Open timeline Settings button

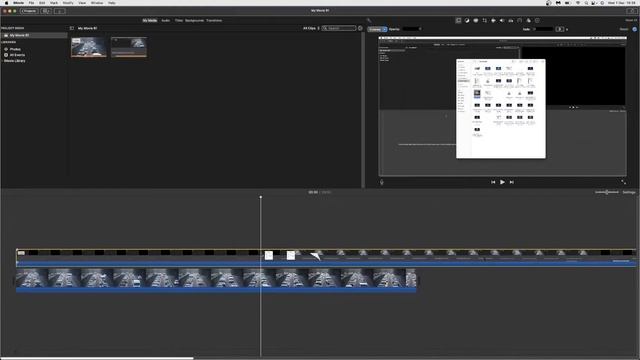pyautogui.click(x=629, y=192)
